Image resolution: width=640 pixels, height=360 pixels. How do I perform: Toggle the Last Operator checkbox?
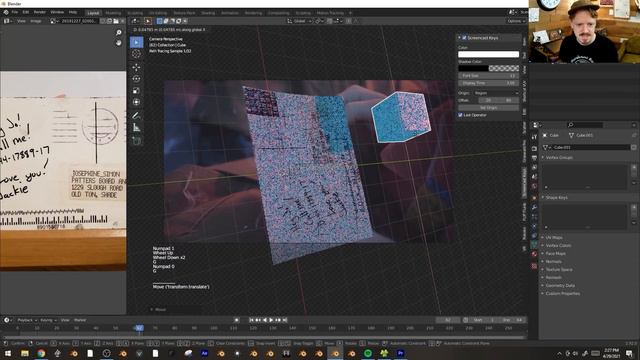pos(460,115)
